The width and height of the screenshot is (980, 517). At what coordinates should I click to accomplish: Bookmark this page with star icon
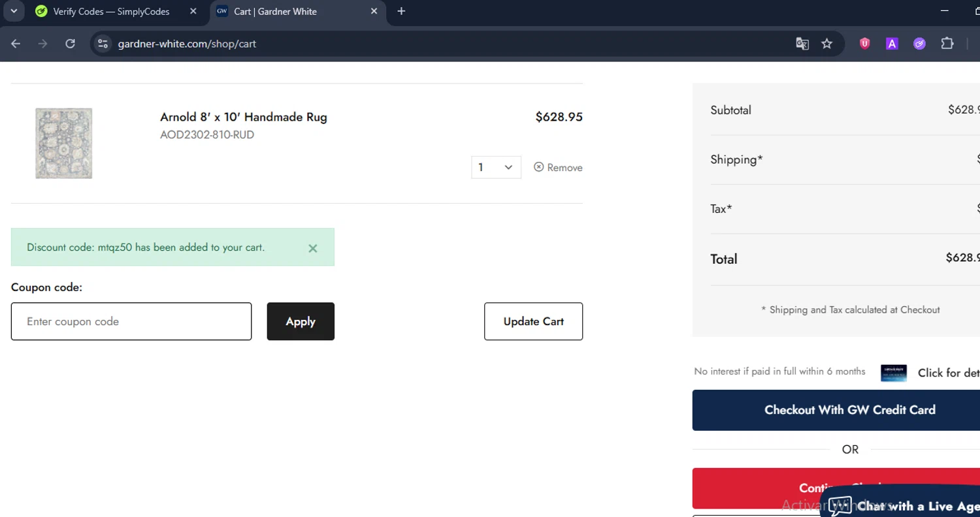pyautogui.click(x=827, y=44)
